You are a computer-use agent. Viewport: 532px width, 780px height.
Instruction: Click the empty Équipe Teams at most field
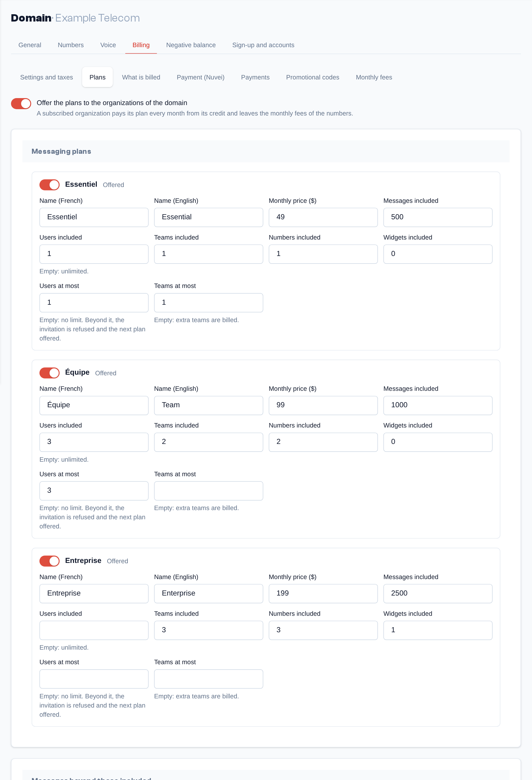(209, 491)
